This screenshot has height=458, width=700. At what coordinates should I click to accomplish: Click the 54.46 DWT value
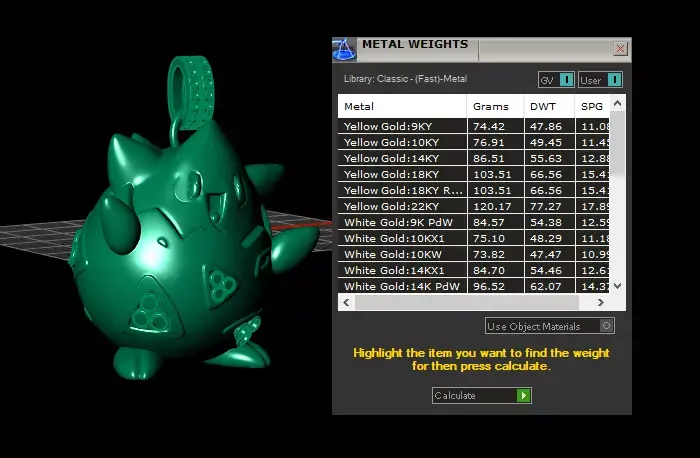click(x=546, y=271)
